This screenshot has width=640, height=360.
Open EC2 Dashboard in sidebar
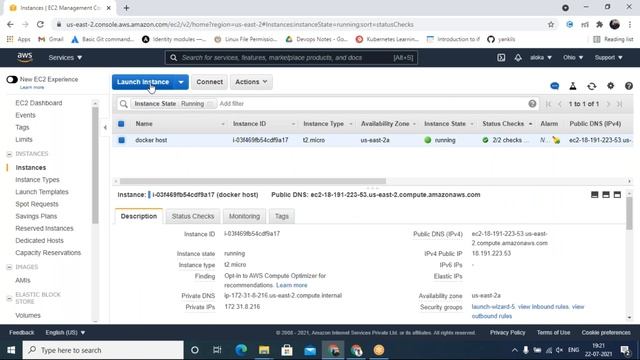pos(39,103)
